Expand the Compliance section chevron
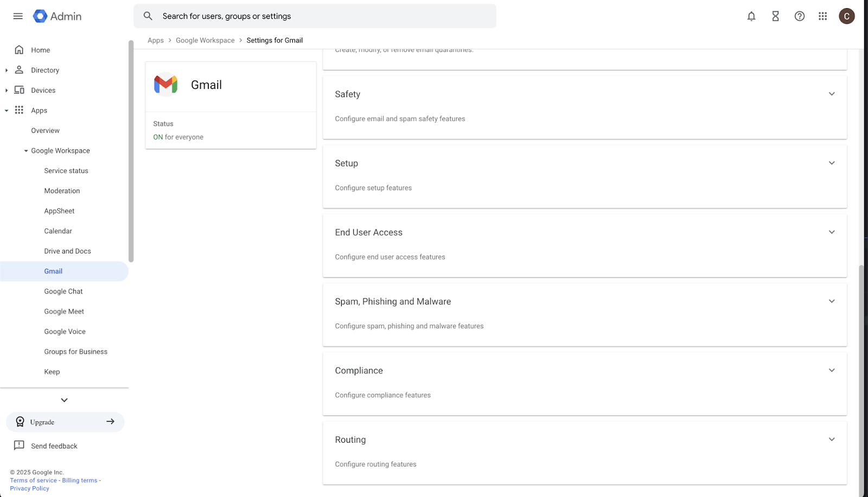The height and width of the screenshot is (497, 868). click(x=832, y=370)
